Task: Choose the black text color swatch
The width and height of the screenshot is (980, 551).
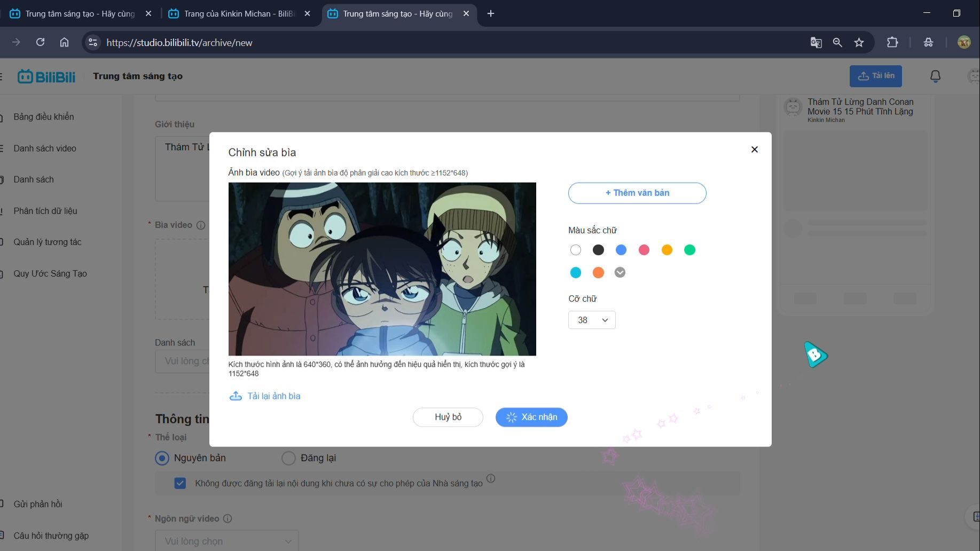Action: click(598, 250)
